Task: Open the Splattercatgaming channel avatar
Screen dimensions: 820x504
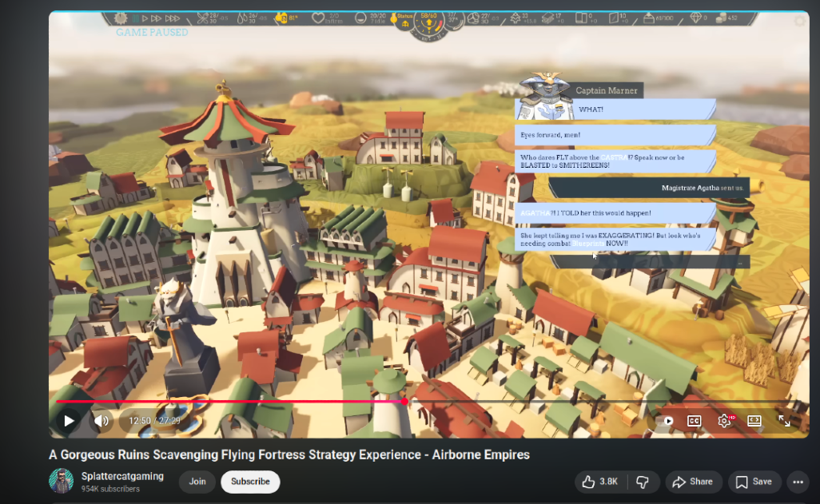Action: click(x=62, y=481)
